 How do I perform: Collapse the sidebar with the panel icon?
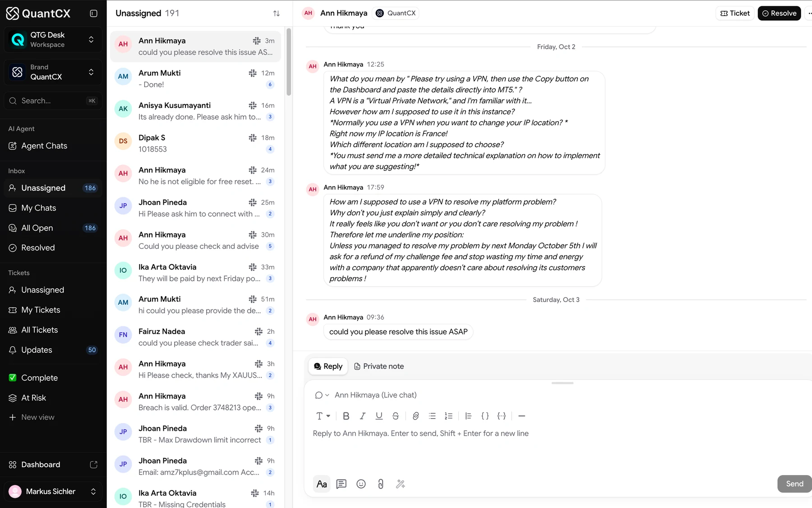click(x=93, y=14)
